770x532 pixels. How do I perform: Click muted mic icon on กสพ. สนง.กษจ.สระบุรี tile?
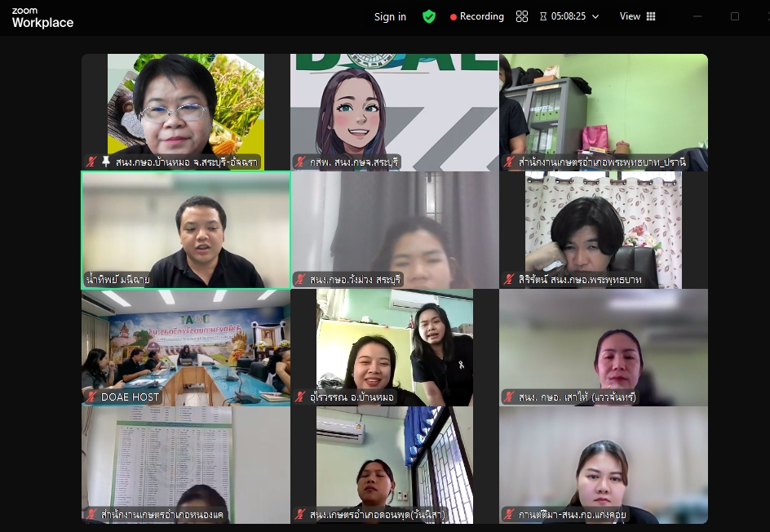(300, 162)
